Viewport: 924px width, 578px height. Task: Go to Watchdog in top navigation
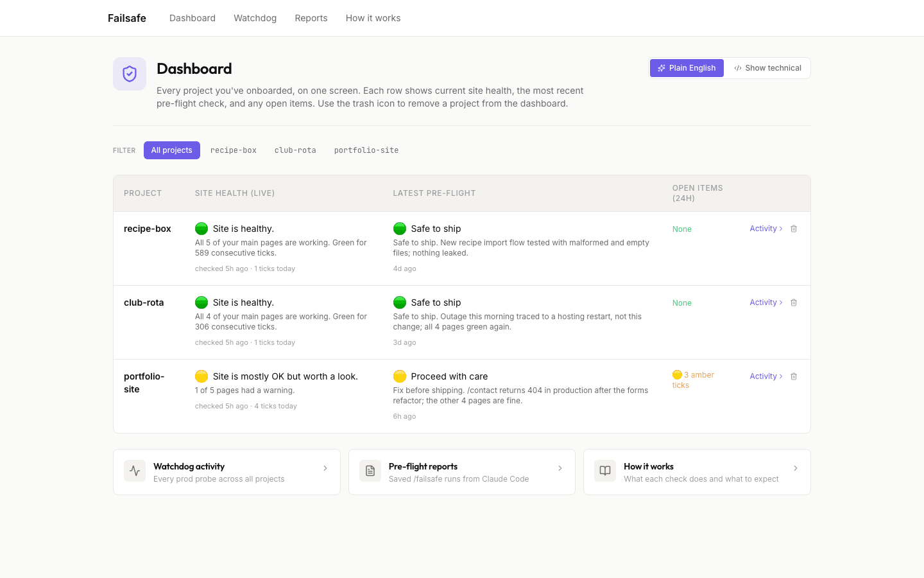(255, 18)
